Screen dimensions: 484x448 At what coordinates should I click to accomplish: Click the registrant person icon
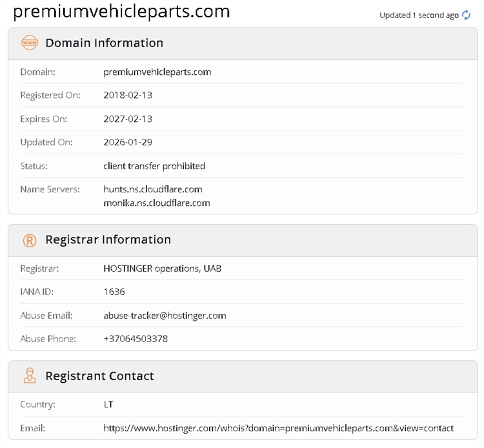tap(30, 376)
